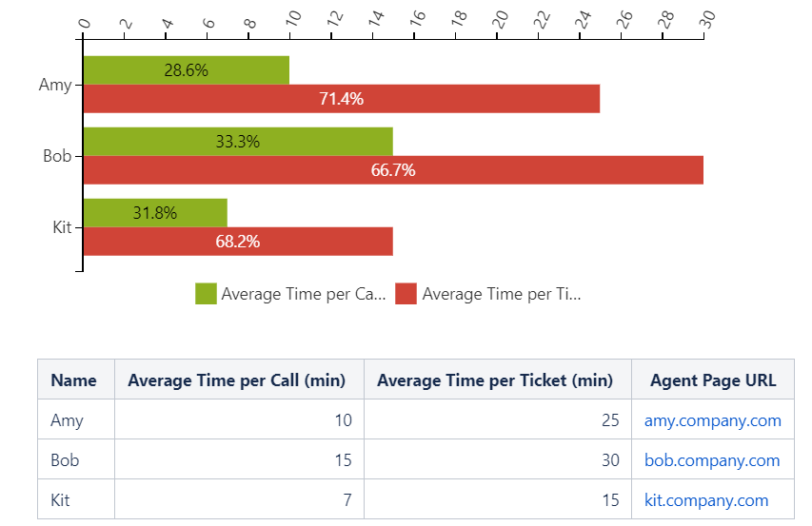Select the Average Time per Call (min) header

tap(237, 380)
